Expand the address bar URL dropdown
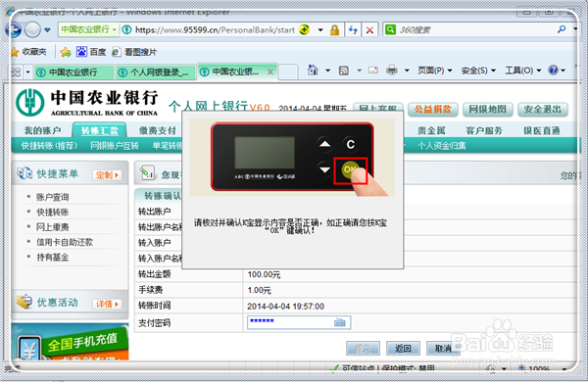 pyautogui.click(x=320, y=30)
